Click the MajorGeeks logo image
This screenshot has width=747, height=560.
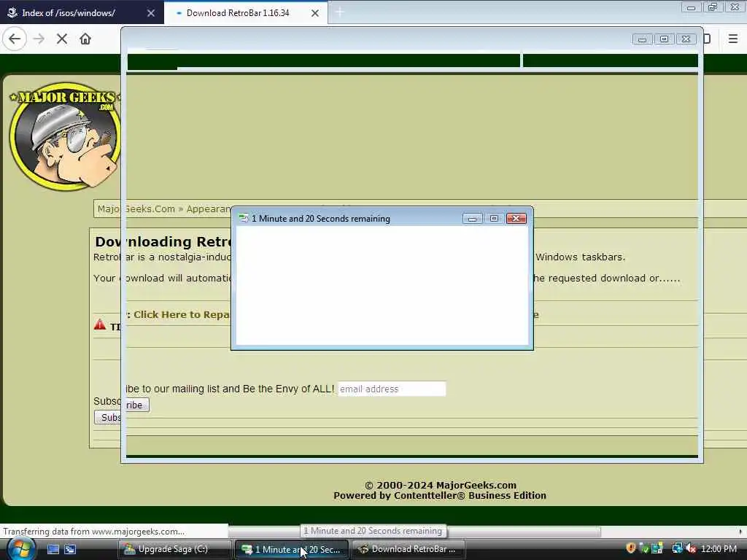(64, 136)
